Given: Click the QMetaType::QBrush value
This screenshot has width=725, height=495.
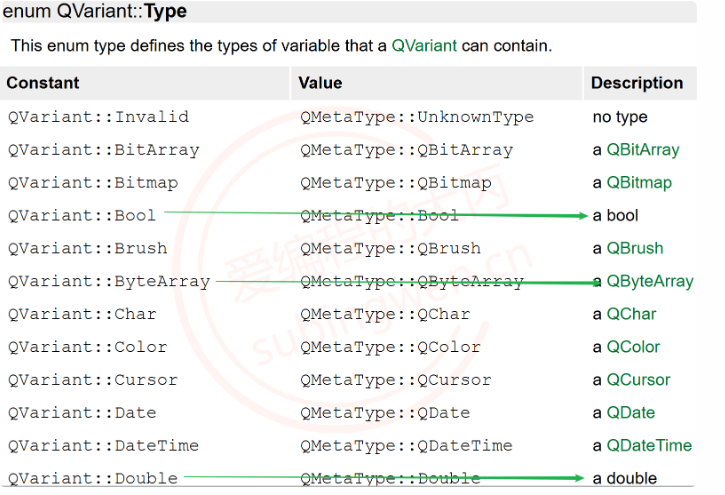Looking at the screenshot, I should pos(390,249).
